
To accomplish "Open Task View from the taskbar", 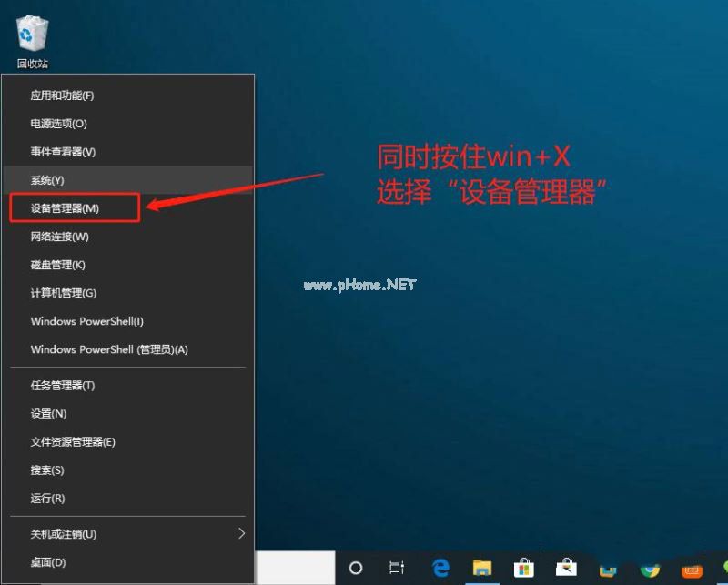I will (x=396, y=569).
